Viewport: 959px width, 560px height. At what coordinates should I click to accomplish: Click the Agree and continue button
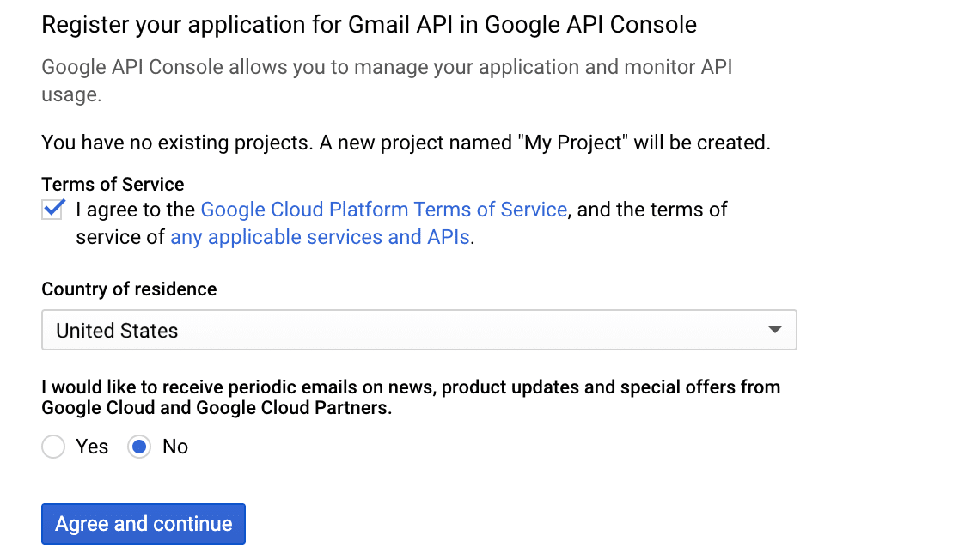144,524
